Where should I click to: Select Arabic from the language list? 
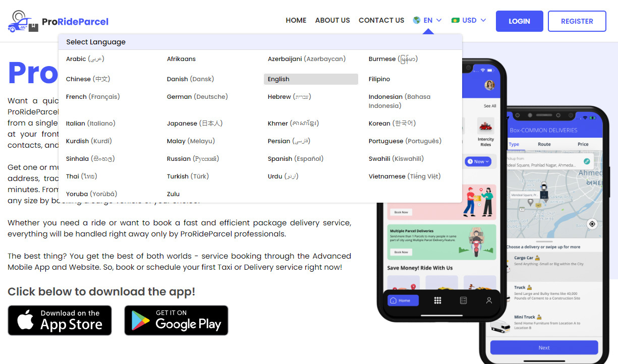(85, 59)
